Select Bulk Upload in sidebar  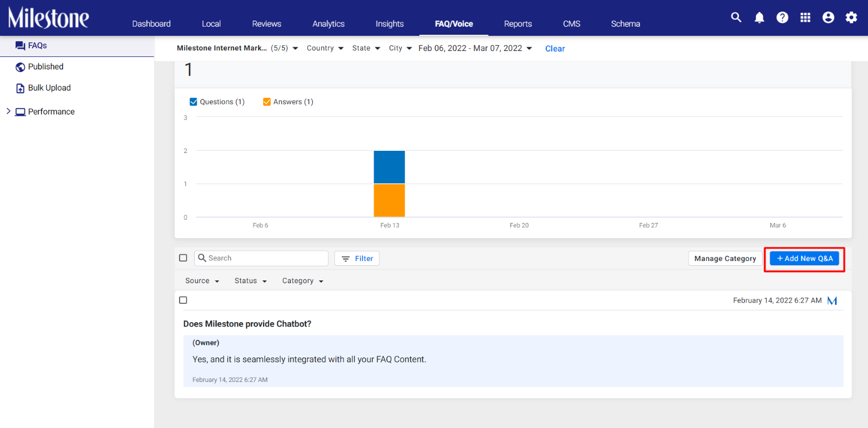point(49,88)
